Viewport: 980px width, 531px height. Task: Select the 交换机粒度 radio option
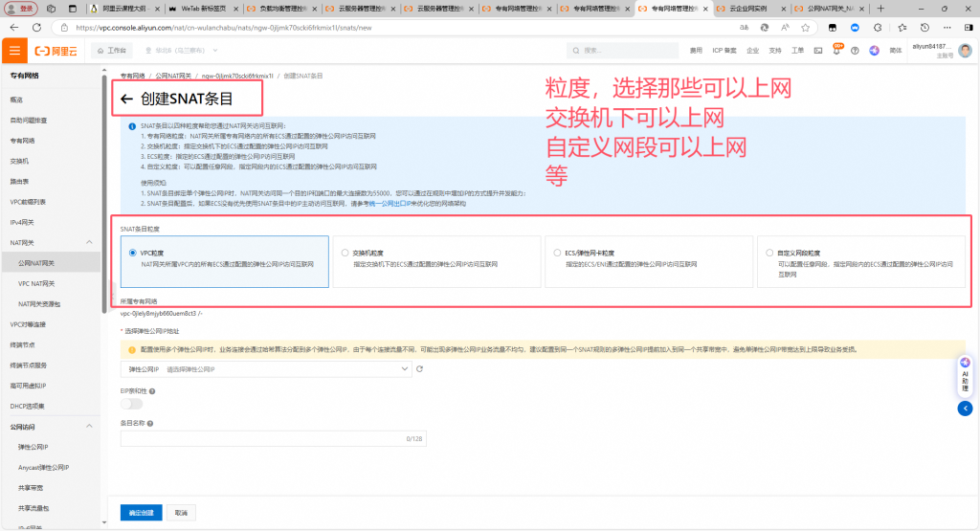coord(345,254)
